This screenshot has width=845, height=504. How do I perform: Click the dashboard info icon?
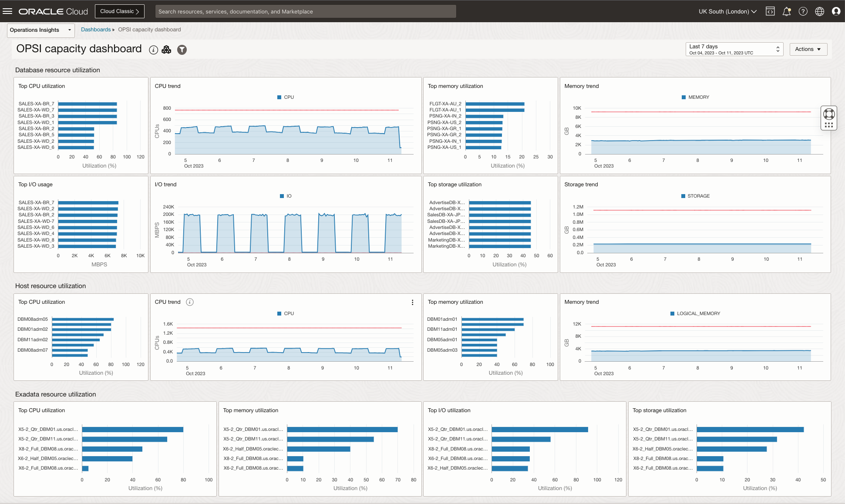(153, 50)
